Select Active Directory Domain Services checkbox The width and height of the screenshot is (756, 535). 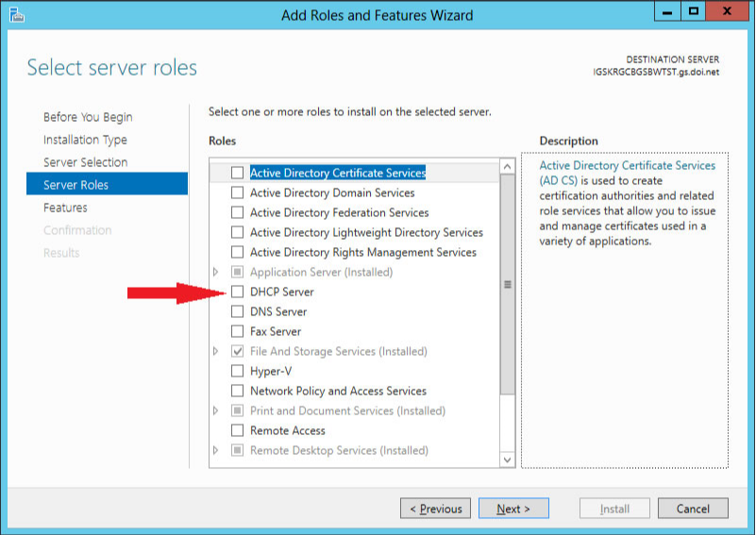(x=237, y=192)
